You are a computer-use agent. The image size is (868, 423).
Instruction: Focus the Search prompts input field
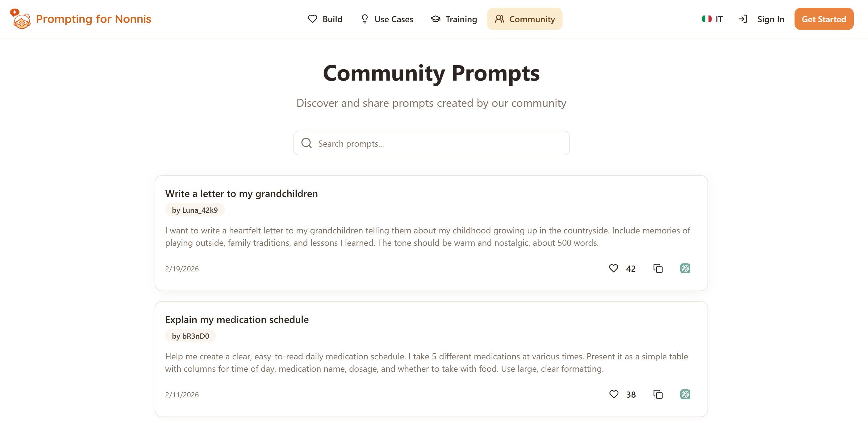[x=438, y=144]
